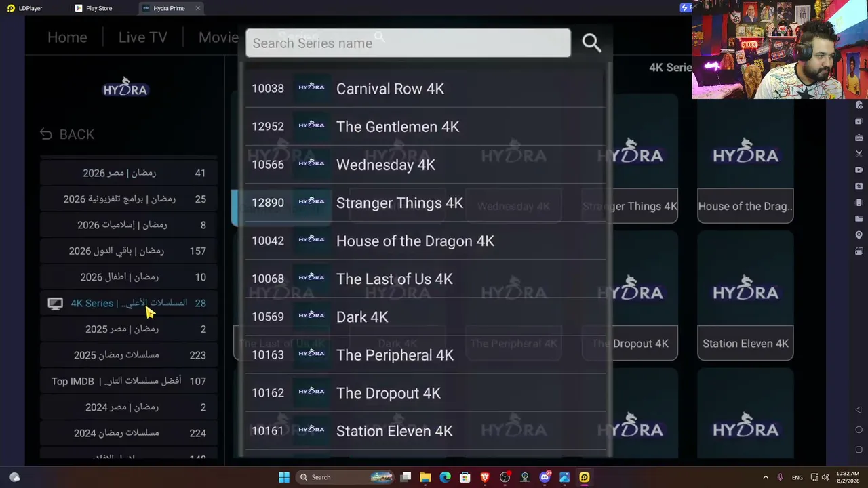
Task: Switch to the Play Store tab
Action: tap(99, 8)
